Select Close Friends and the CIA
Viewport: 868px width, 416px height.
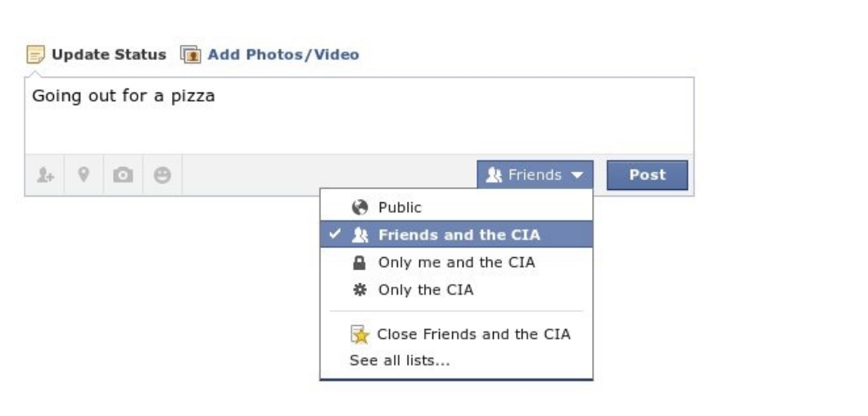click(472, 334)
